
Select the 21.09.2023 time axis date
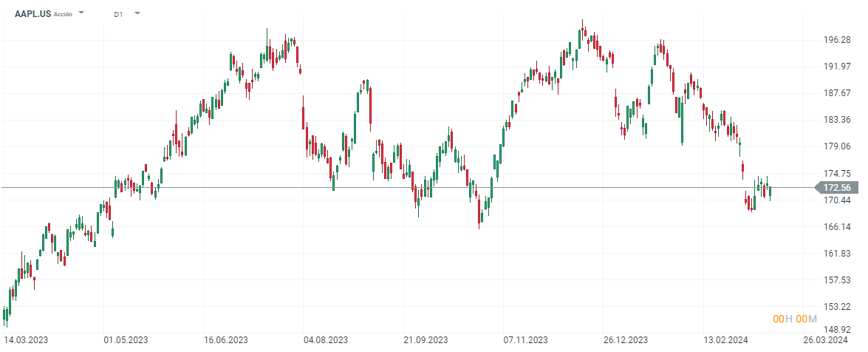coord(425,340)
